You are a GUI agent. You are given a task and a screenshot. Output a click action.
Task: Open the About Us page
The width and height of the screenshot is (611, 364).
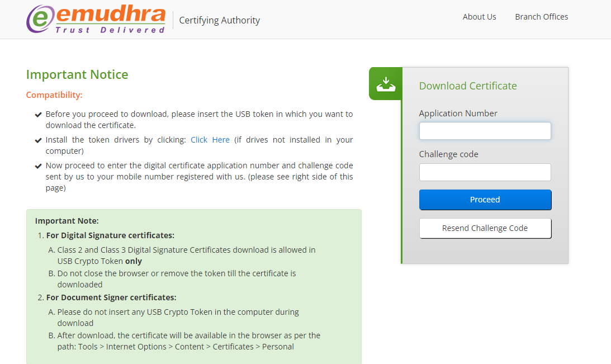[479, 17]
